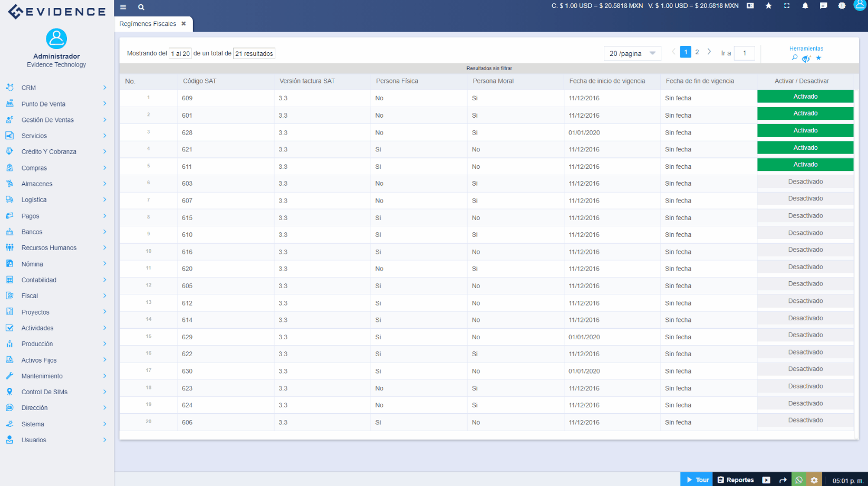Click the Actividades checkbox icon

coord(9,328)
